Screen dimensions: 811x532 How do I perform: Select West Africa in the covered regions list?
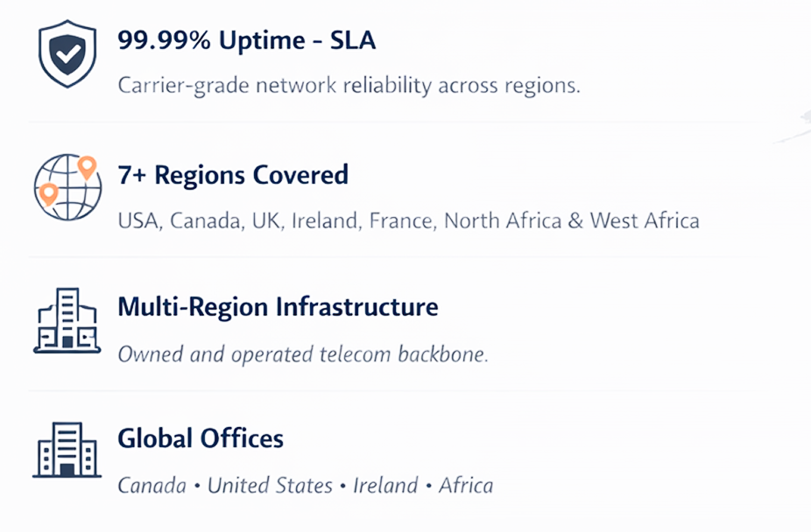pos(645,220)
